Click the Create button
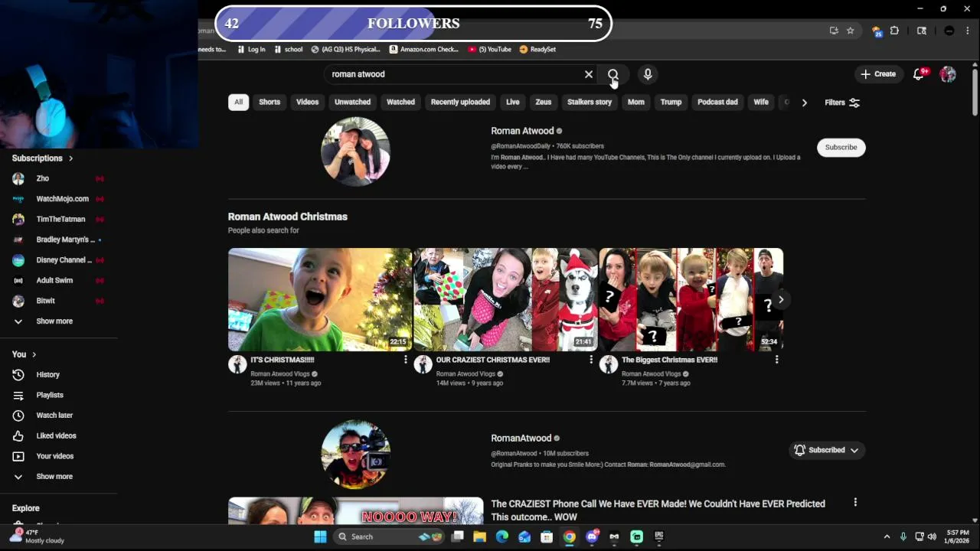The image size is (980, 551). [877, 74]
